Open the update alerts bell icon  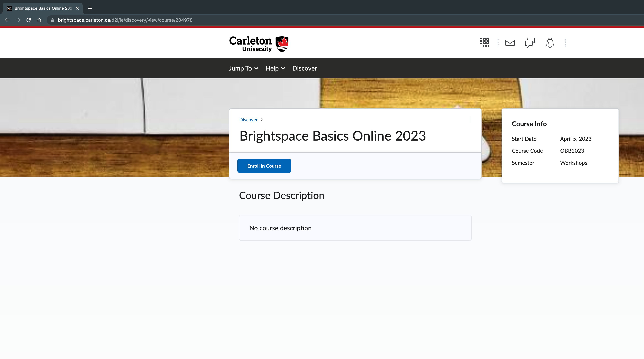[x=550, y=43]
